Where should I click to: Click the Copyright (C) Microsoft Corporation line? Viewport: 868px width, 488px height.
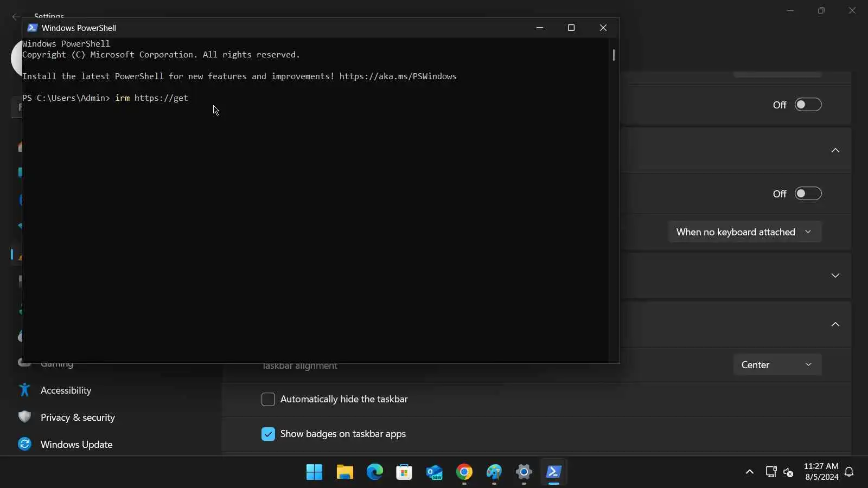click(161, 55)
